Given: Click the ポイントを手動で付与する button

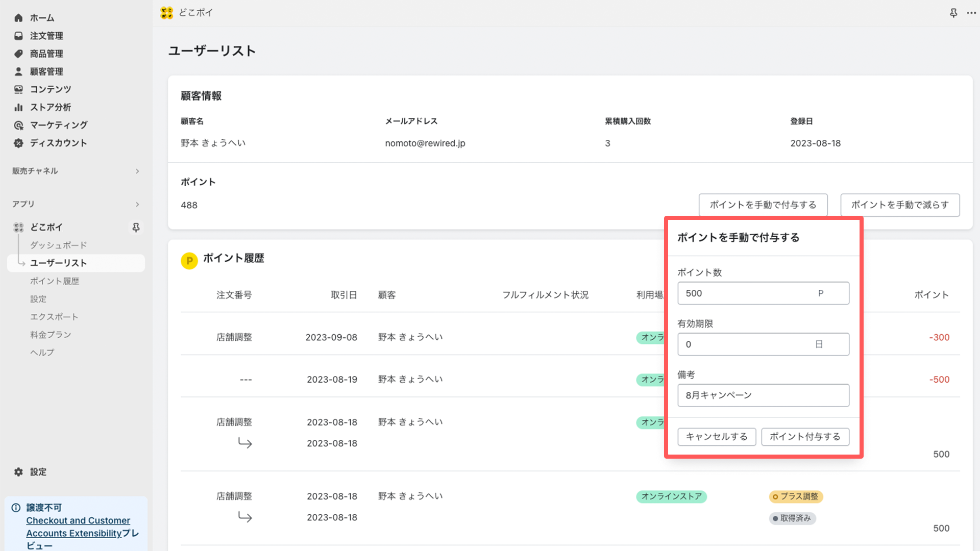Looking at the screenshot, I should [763, 205].
